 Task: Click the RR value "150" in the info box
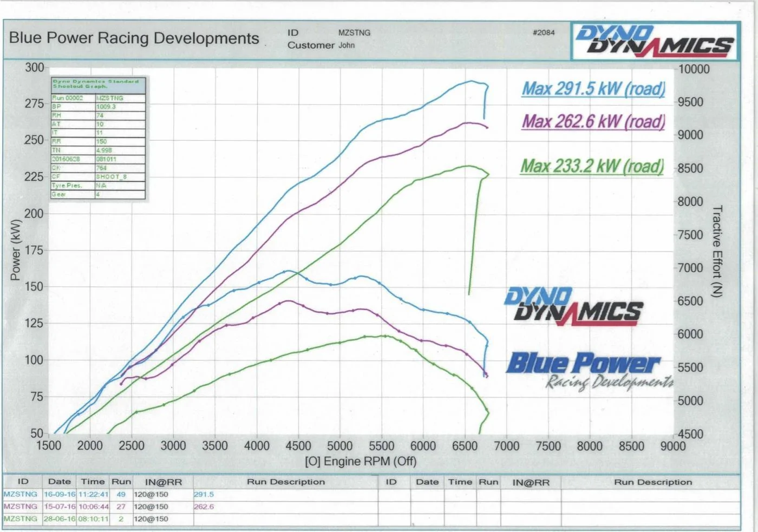tap(101, 141)
